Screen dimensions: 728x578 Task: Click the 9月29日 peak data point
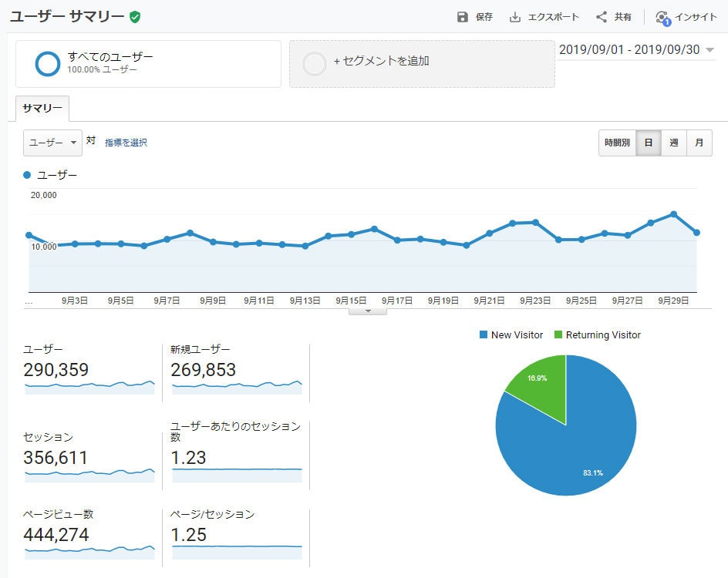[674, 214]
